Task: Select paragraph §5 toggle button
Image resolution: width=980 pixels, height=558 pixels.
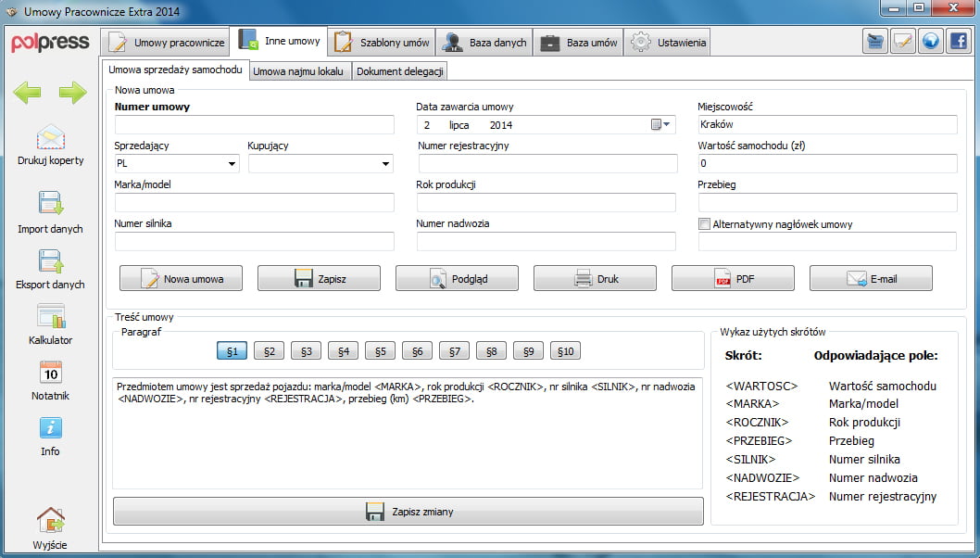Action: (x=380, y=351)
